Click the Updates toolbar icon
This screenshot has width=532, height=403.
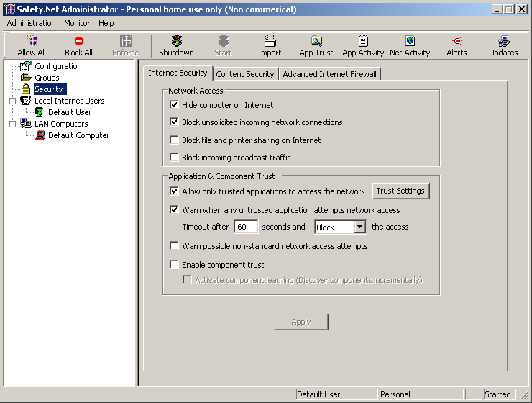pyautogui.click(x=503, y=41)
